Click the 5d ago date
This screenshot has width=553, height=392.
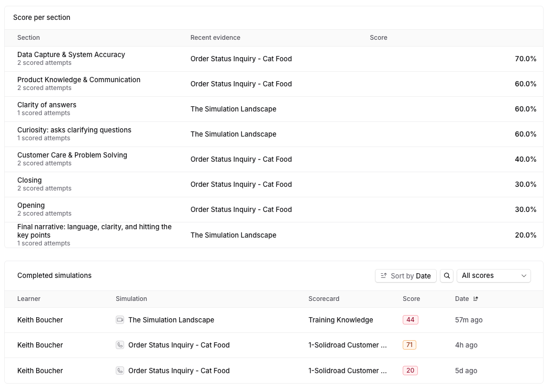point(466,371)
